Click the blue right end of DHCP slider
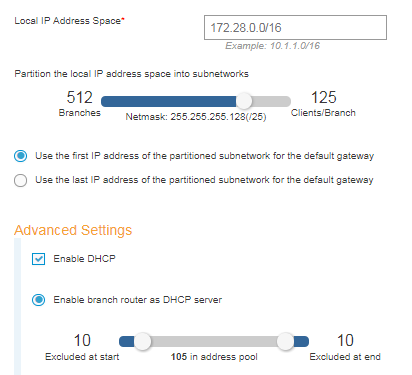 [301, 341]
